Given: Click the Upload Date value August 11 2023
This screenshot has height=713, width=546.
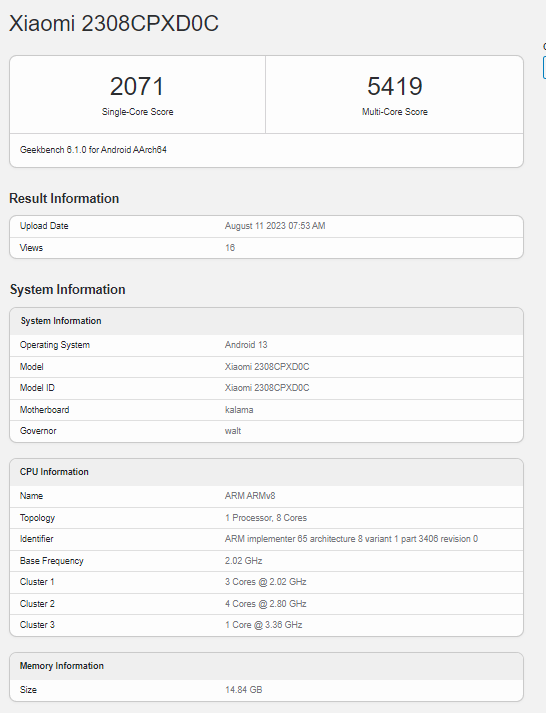Looking at the screenshot, I should coord(275,226).
